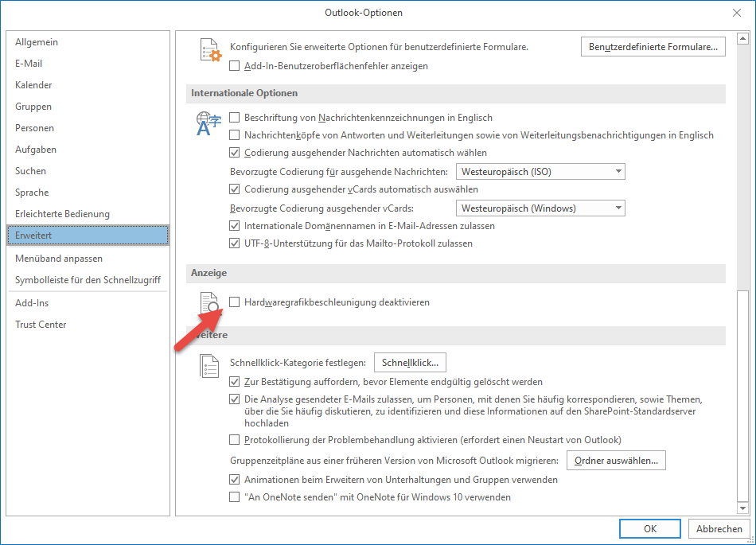Click the Anzeige magnifier document icon
This screenshot has width=756, height=545.
coord(208,305)
